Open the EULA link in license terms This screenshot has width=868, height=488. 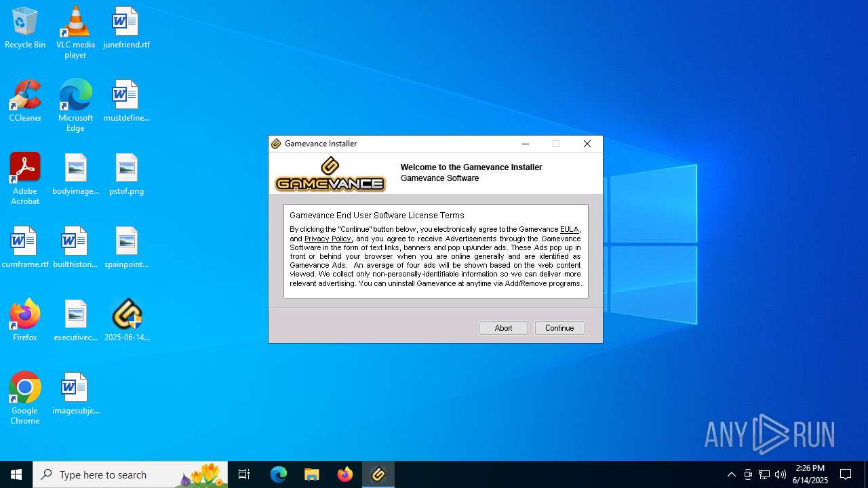coord(569,229)
